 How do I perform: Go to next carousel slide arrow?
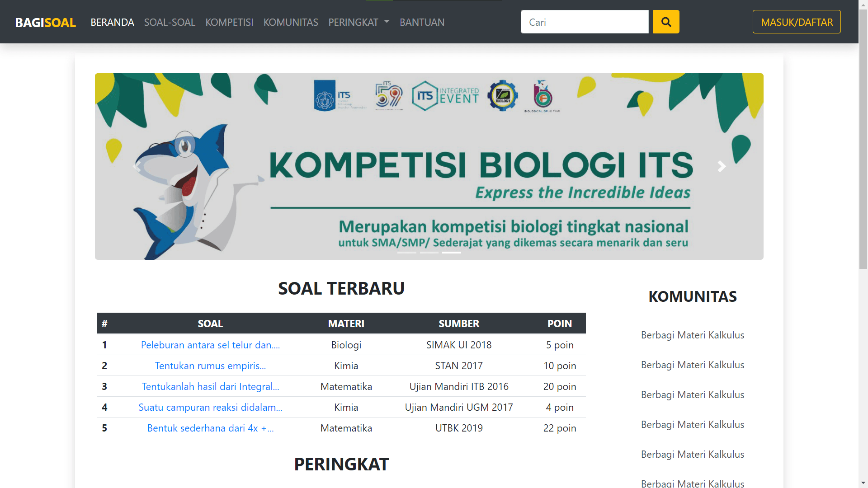(x=722, y=166)
